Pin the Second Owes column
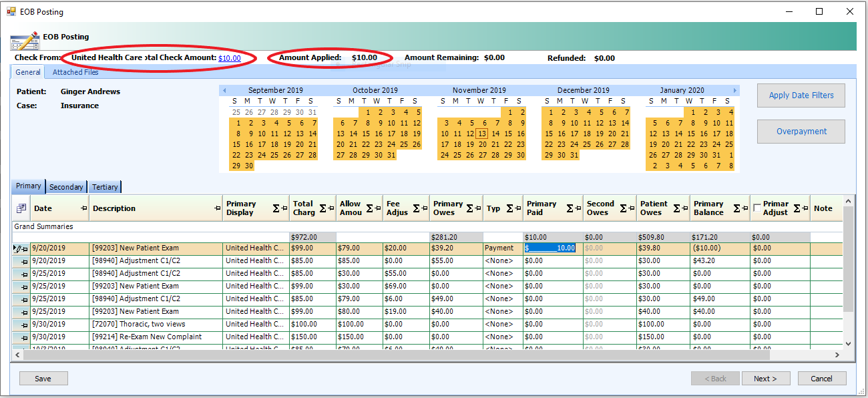Screen dimensions: 868x398 click(631, 208)
